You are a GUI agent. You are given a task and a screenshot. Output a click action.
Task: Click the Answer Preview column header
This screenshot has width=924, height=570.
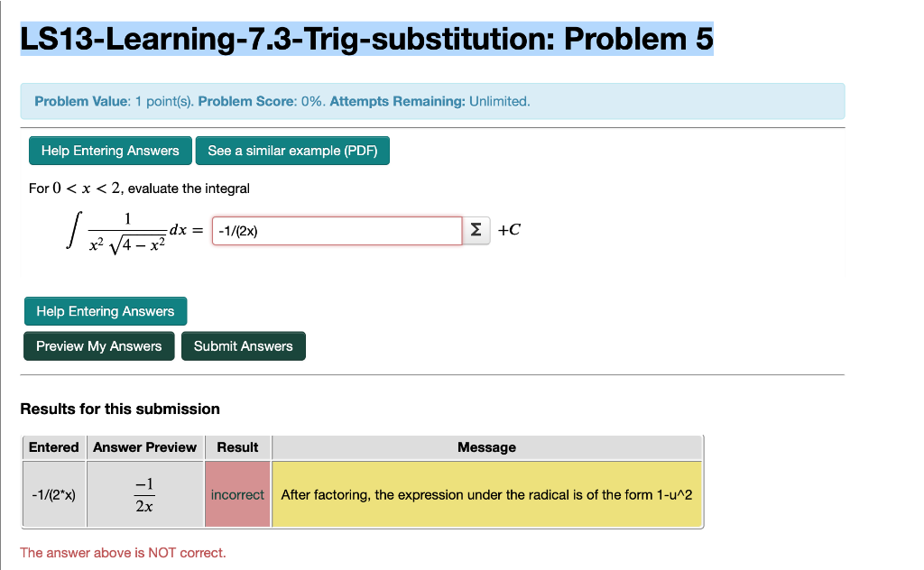click(x=145, y=447)
